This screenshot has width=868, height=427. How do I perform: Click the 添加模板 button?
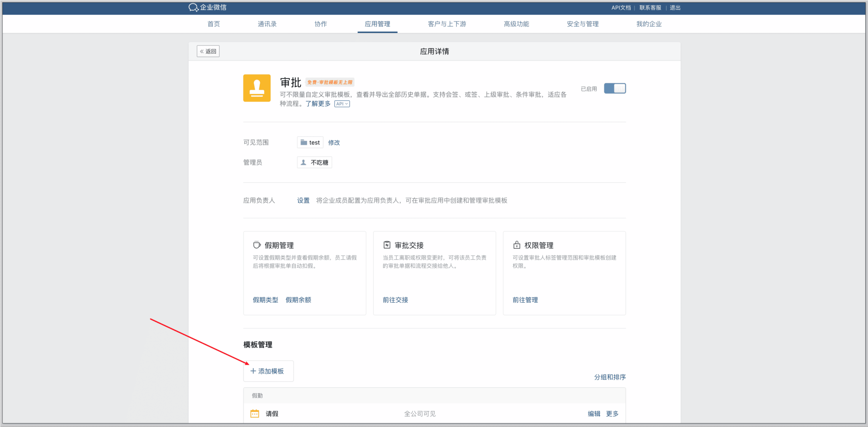pyautogui.click(x=268, y=371)
